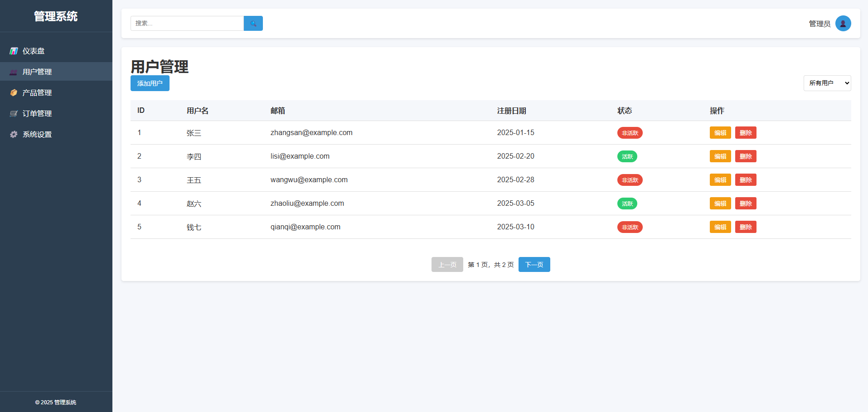Go to next page with 下一页

[x=534, y=265]
